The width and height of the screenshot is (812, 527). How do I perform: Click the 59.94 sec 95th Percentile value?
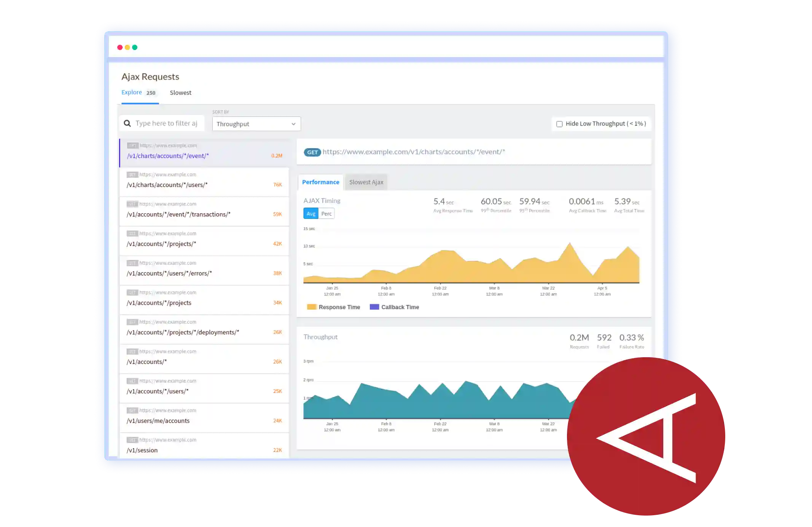[x=534, y=201]
